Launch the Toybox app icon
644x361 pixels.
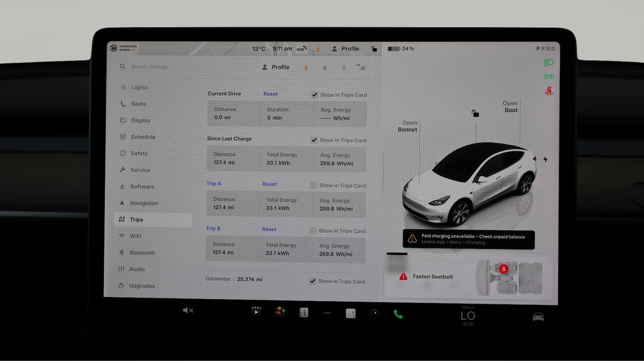point(280,312)
